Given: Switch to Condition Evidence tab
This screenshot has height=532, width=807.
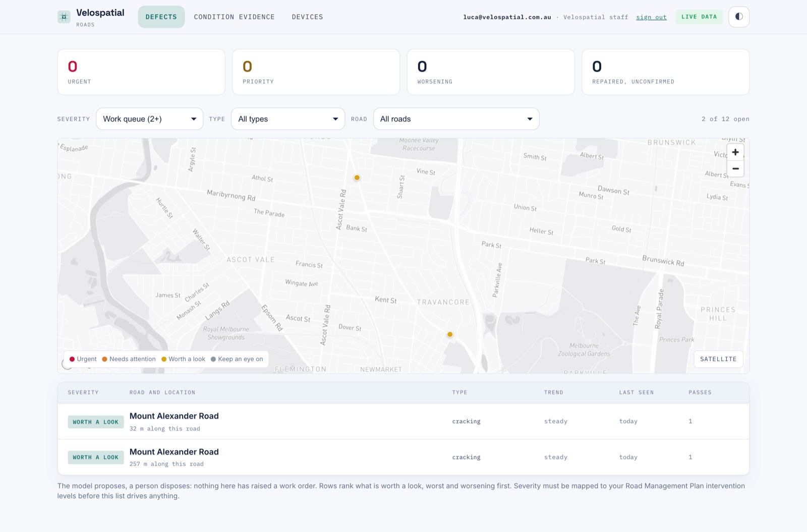Looking at the screenshot, I should point(235,17).
